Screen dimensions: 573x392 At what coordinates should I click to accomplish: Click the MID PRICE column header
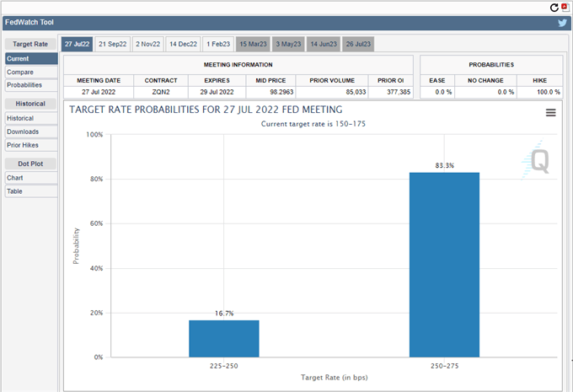tap(270, 80)
